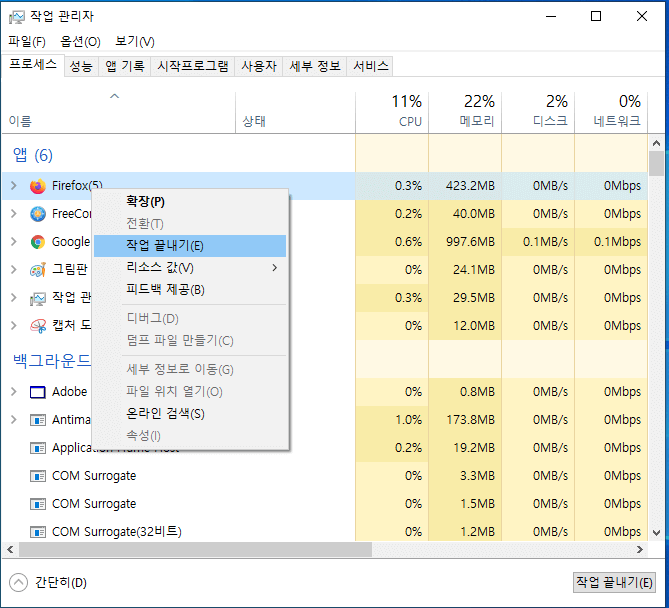Click the vertical scrollbar thumb
Image resolution: width=669 pixels, height=608 pixels.
[x=656, y=164]
